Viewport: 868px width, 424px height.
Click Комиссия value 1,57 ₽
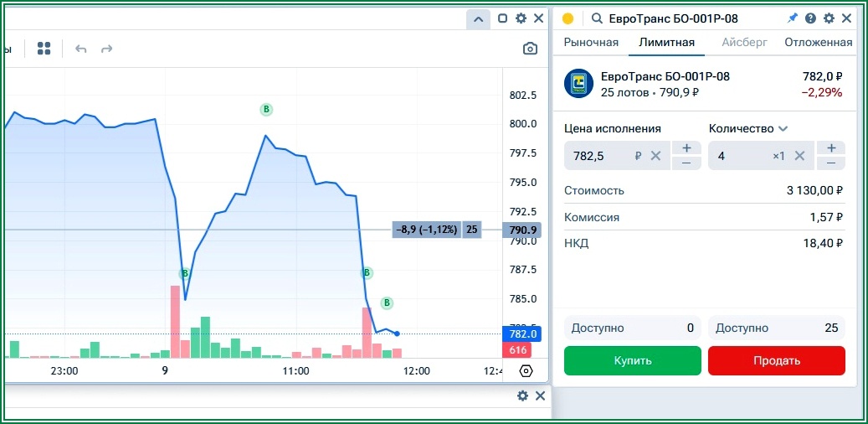[826, 217]
